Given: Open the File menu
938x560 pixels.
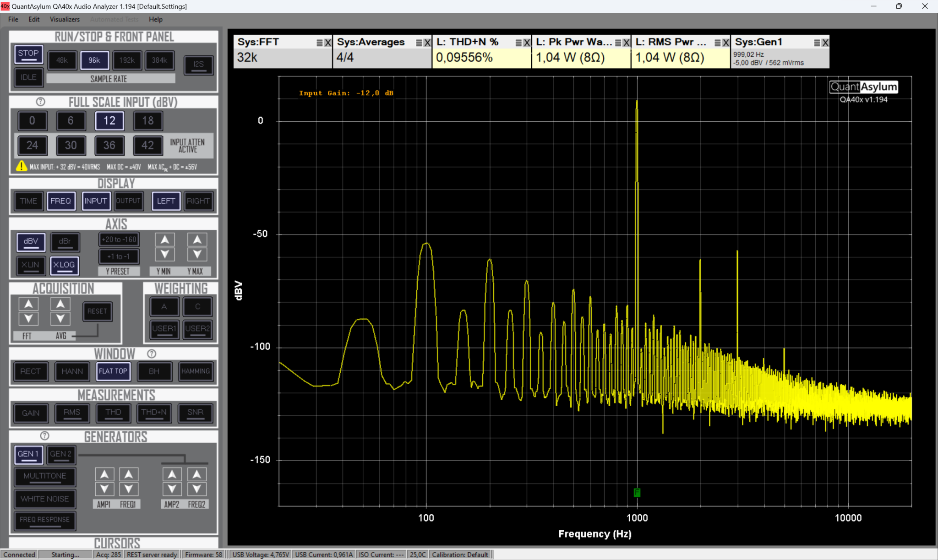Looking at the screenshot, I should [13, 19].
